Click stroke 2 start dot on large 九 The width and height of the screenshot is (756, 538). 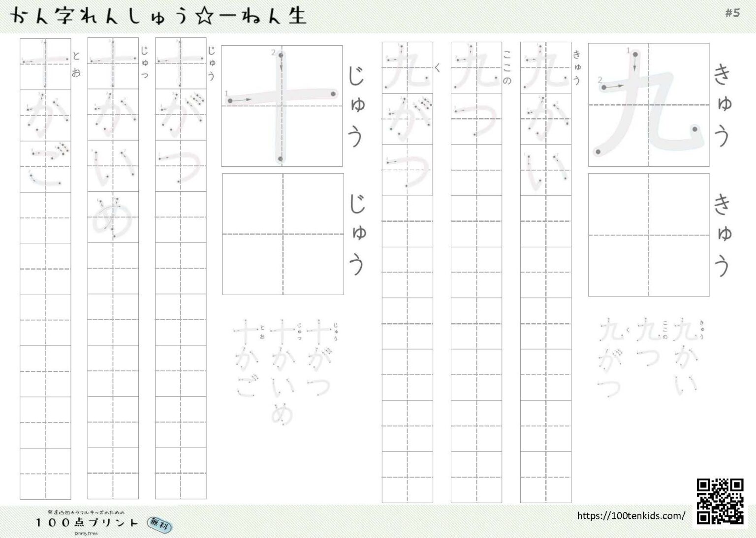click(x=604, y=88)
